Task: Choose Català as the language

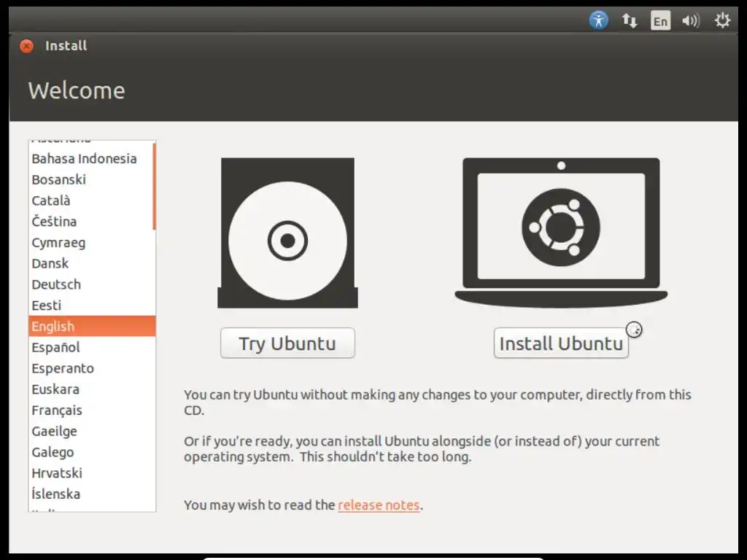Action: tap(92, 201)
